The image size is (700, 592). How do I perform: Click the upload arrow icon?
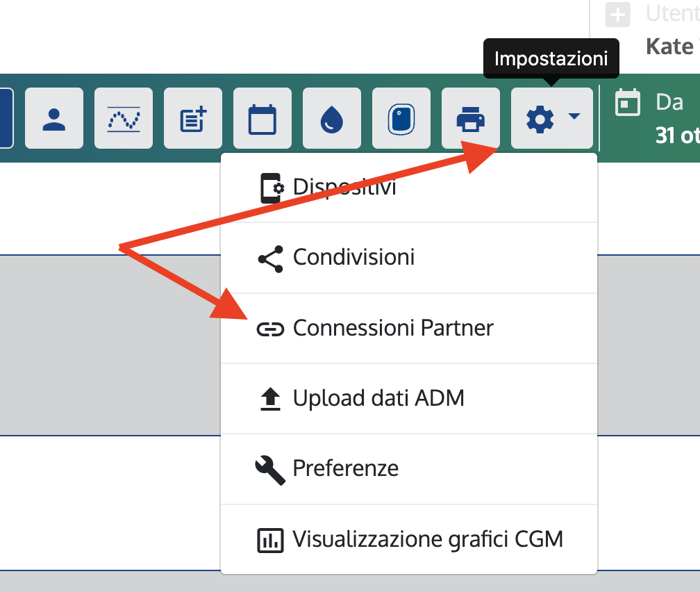pyautogui.click(x=270, y=399)
